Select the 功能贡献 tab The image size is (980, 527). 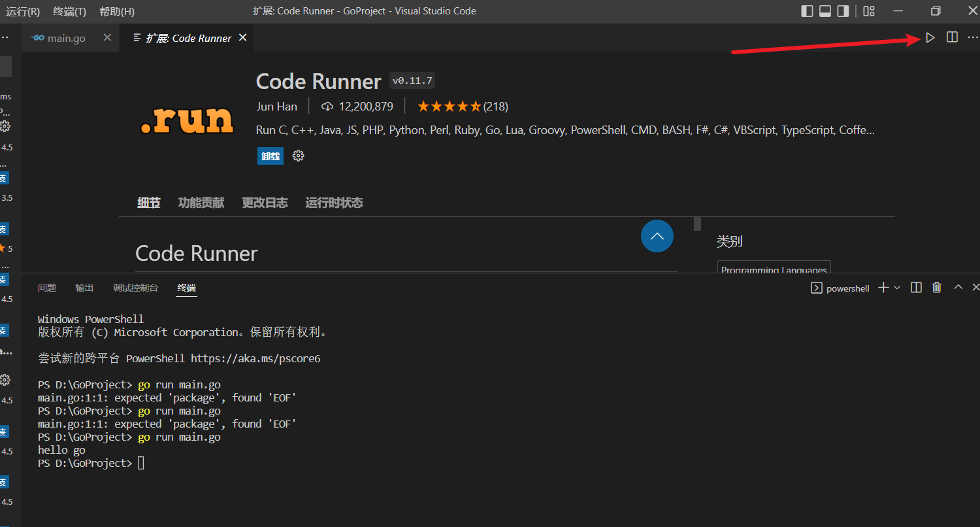[x=201, y=203]
